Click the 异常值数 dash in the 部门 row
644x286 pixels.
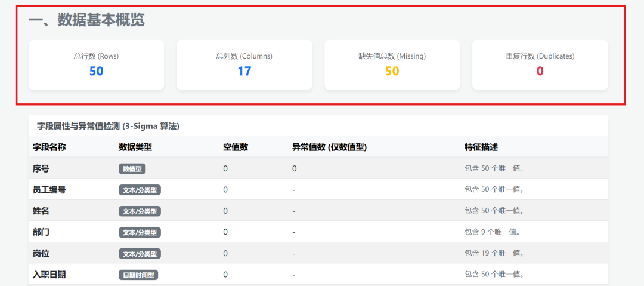click(294, 232)
